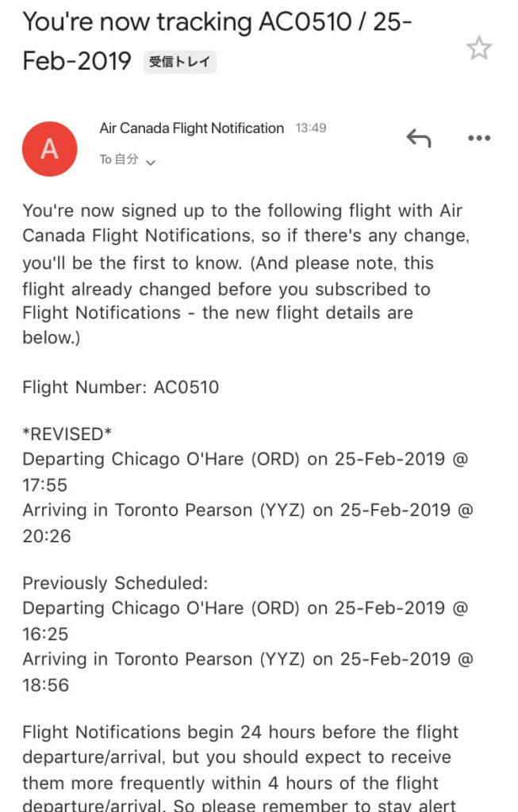The width and height of the screenshot is (518, 812).
Task: Tap the *REVISED* heading text
Action: point(67,434)
